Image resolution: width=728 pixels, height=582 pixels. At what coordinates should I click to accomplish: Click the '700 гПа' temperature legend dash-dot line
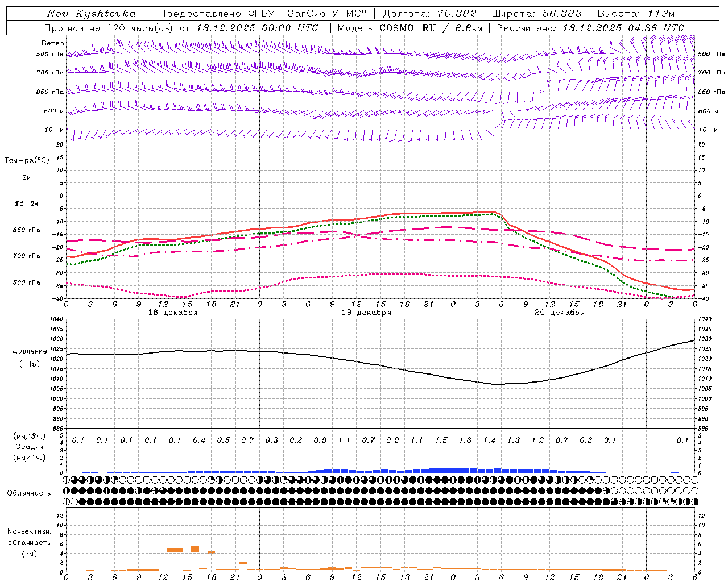[26, 263]
